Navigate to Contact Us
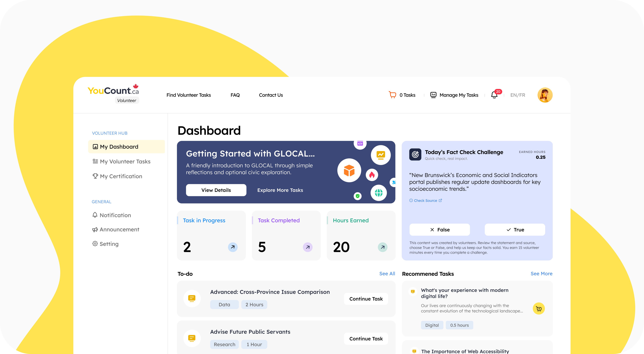The height and width of the screenshot is (354, 644). click(271, 95)
